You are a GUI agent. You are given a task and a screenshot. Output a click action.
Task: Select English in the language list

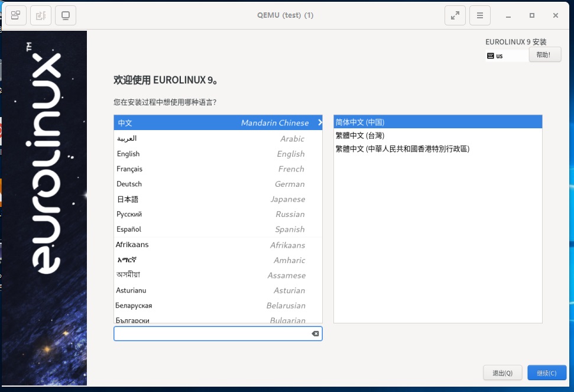coord(218,154)
